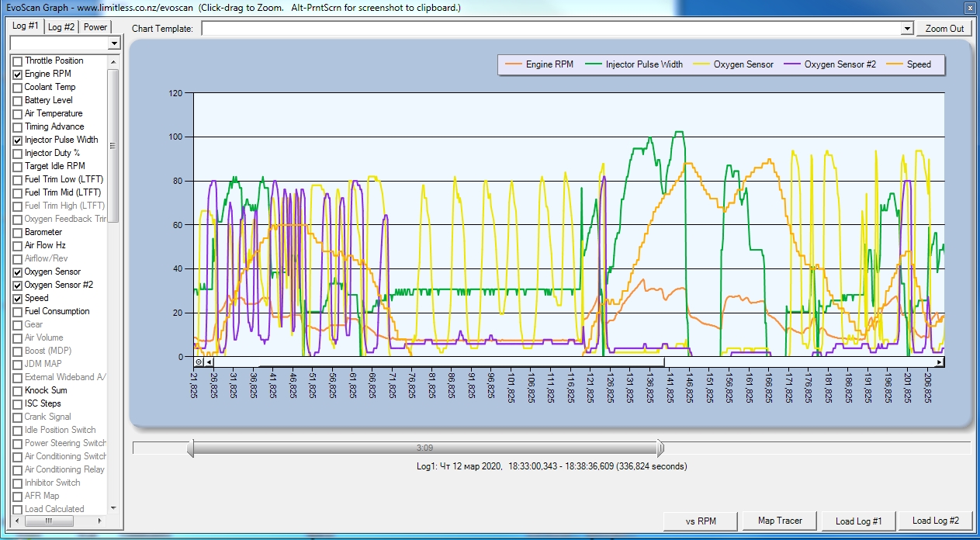The width and height of the screenshot is (980, 540).
Task: Switch to the Log #2 tab
Action: [61, 27]
